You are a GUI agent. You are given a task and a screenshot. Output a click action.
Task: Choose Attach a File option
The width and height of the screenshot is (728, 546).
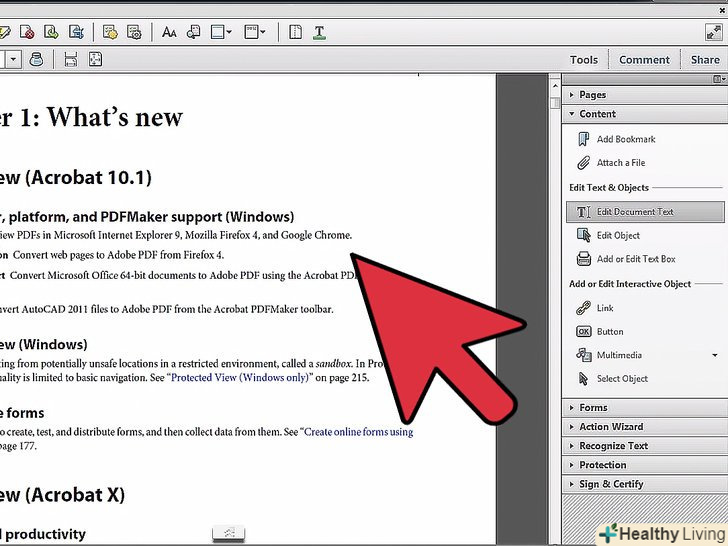(x=621, y=163)
